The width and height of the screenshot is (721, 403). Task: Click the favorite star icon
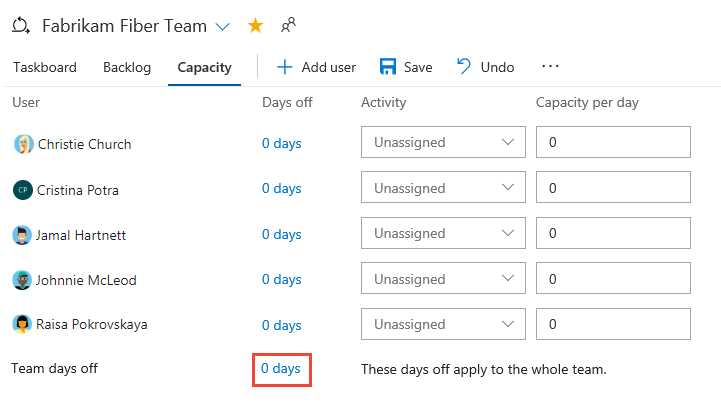256,26
